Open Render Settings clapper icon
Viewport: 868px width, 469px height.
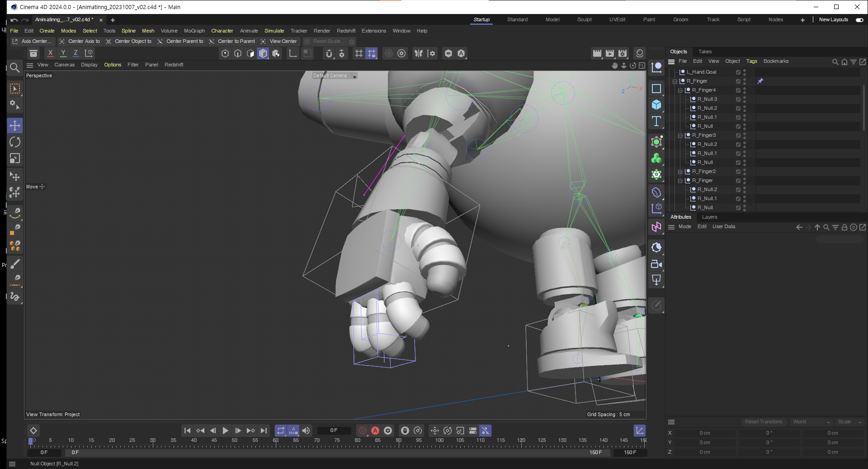pos(623,53)
